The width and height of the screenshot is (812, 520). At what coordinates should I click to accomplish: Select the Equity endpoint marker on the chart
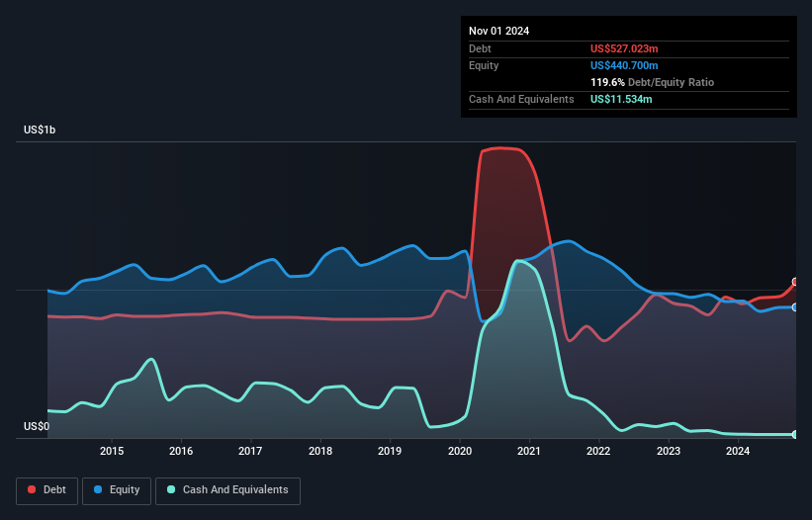coord(795,307)
